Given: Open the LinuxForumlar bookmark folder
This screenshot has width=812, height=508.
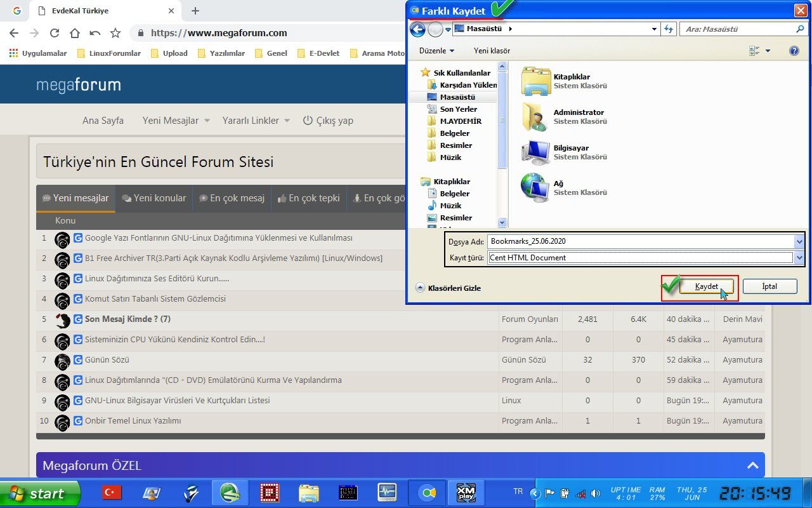Looking at the screenshot, I should click(x=108, y=53).
